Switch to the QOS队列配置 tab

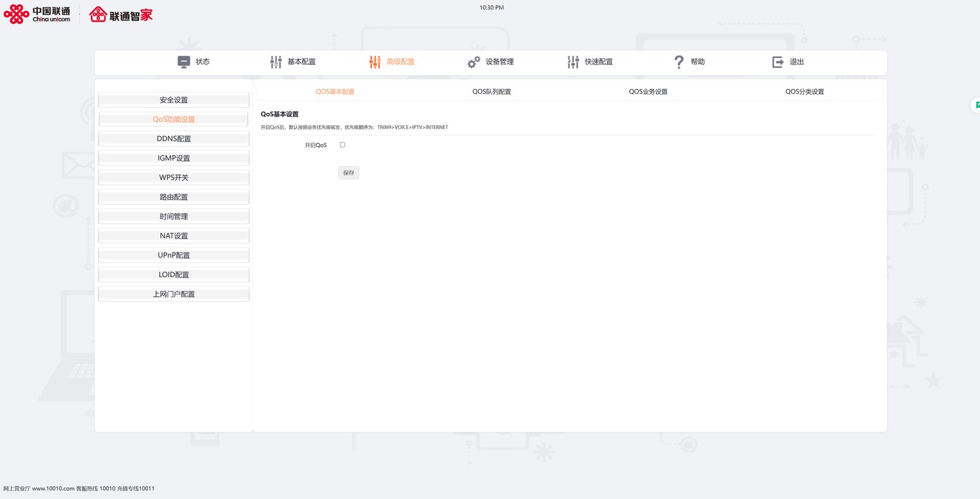click(491, 92)
